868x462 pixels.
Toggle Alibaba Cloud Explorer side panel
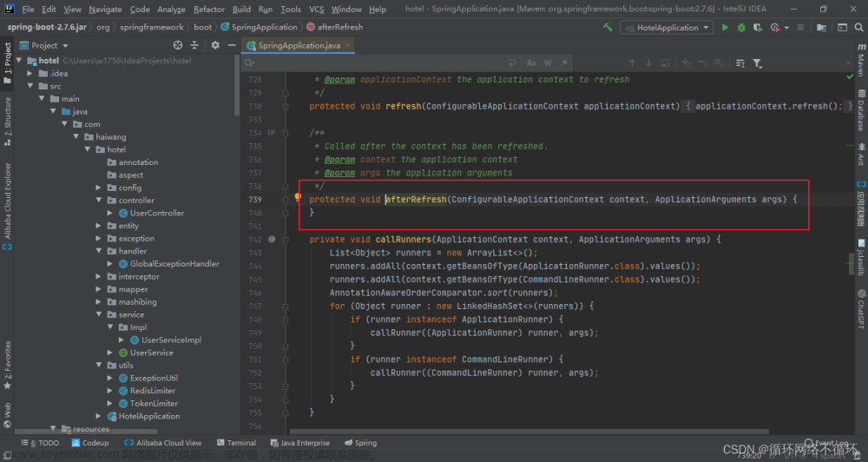click(8, 206)
